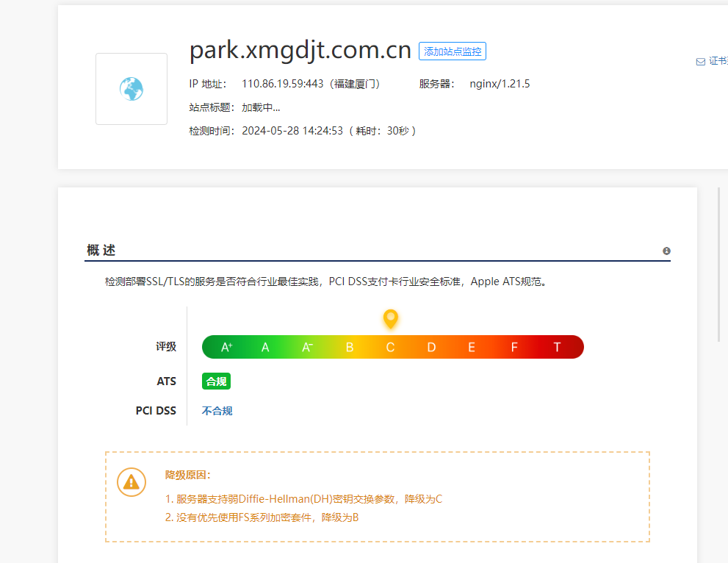Image resolution: width=728 pixels, height=563 pixels.
Task: Click the yellow rating pin marker
Action: click(x=391, y=319)
